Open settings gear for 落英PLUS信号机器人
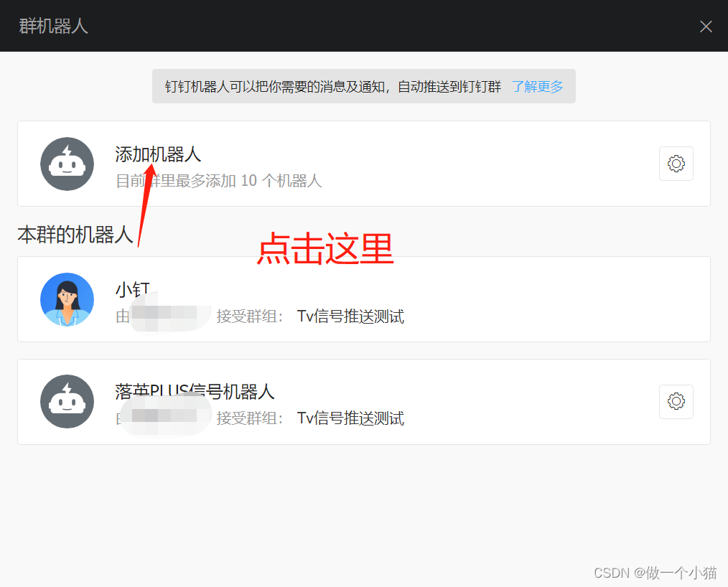This screenshot has width=728, height=587. pyautogui.click(x=676, y=401)
